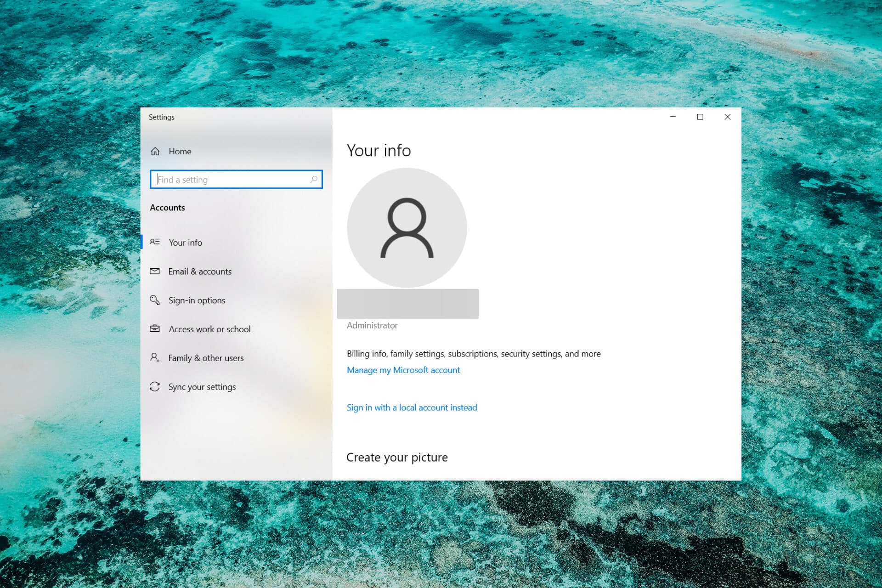This screenshot has width=882, height=588.
Task: Click the Your info menu item
Action: 185,242
